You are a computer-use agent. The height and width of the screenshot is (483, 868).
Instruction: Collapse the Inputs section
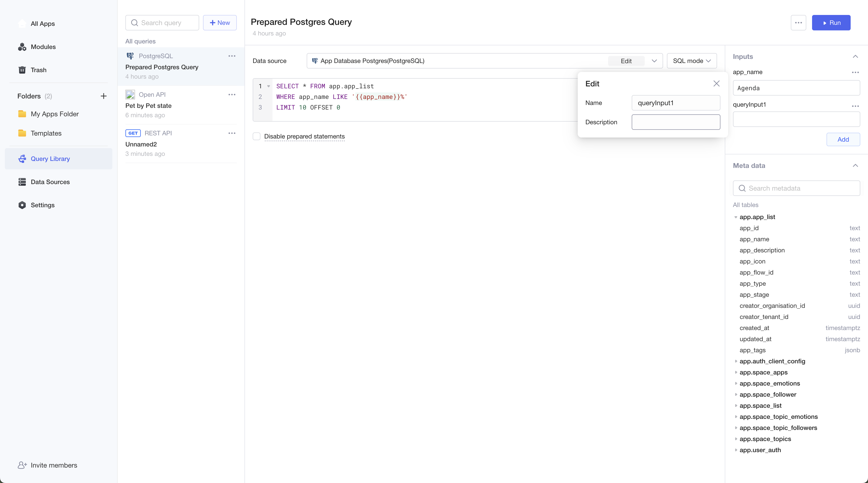[855, 57]
